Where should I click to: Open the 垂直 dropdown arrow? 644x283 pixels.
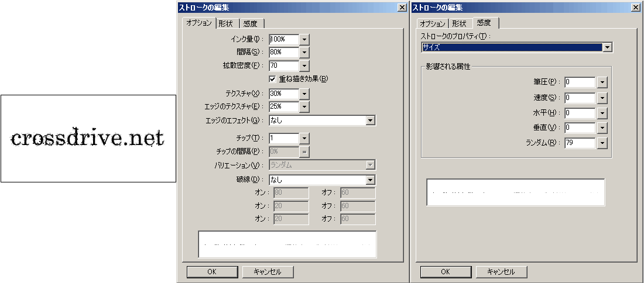602,127
